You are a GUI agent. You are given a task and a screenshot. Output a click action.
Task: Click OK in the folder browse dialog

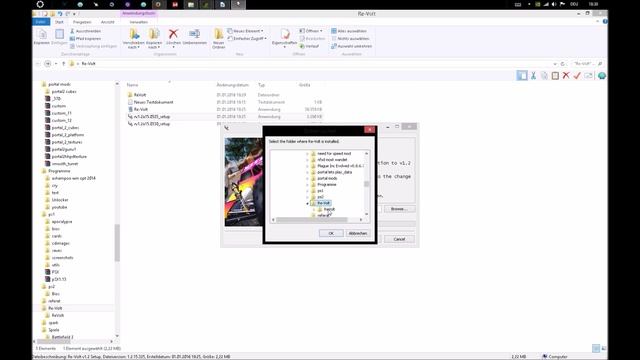pyautogui.click(x=331, y=233)
